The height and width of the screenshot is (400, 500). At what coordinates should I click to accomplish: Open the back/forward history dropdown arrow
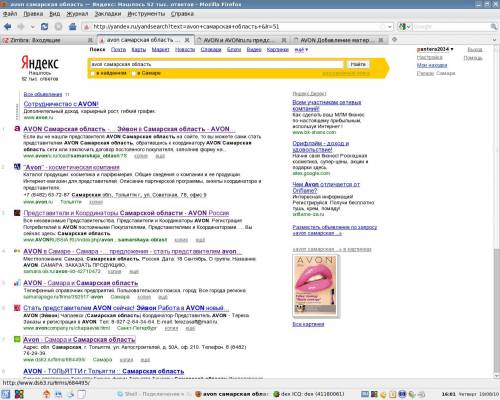point(32,27)
